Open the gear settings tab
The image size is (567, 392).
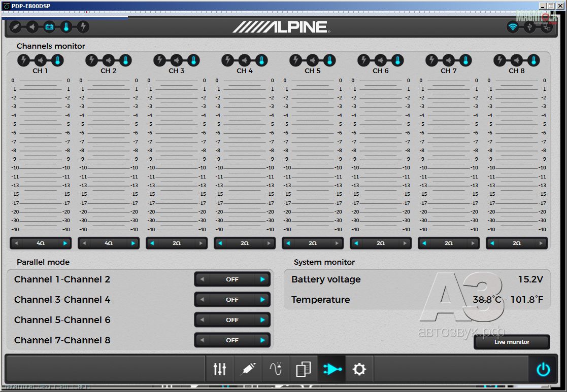[x=359, y=369]
